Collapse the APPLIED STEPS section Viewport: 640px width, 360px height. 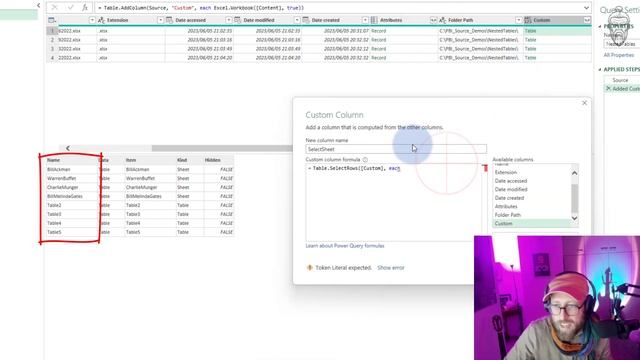point(600,70)
